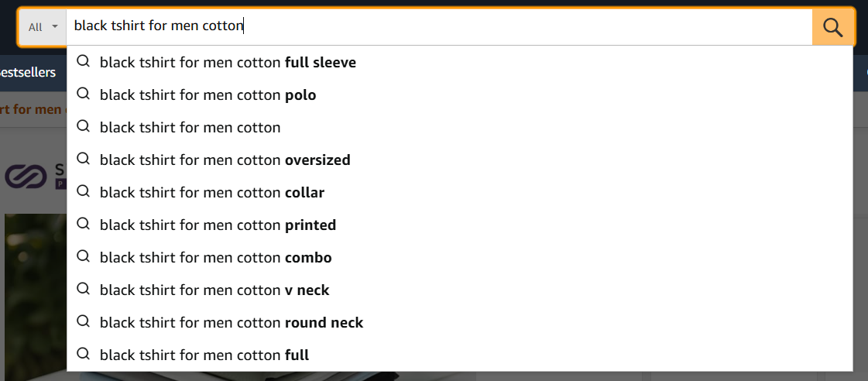
Task: Select the 'full sleeve' suggestion
Action: 459,63
